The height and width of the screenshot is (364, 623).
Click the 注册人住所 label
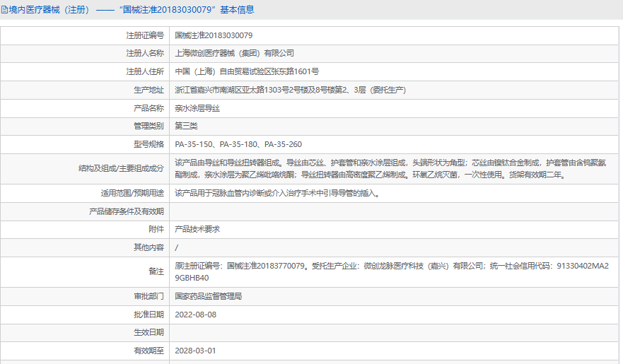145,71
